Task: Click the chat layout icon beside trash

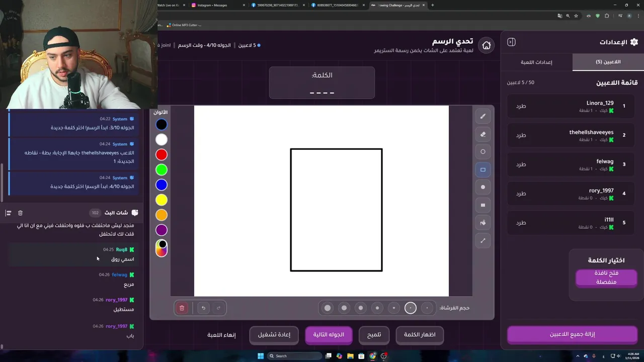Action: (8, 213)
